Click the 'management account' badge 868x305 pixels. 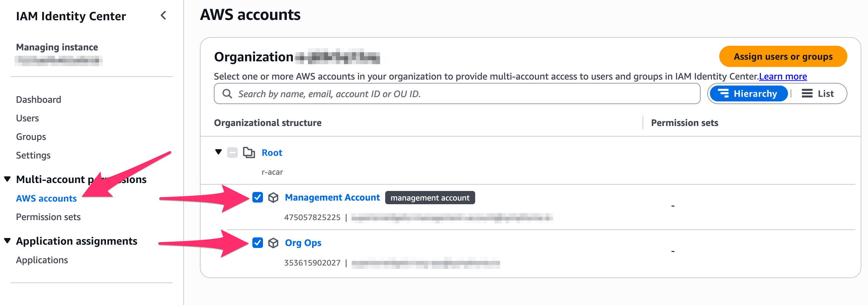point(430,198)
